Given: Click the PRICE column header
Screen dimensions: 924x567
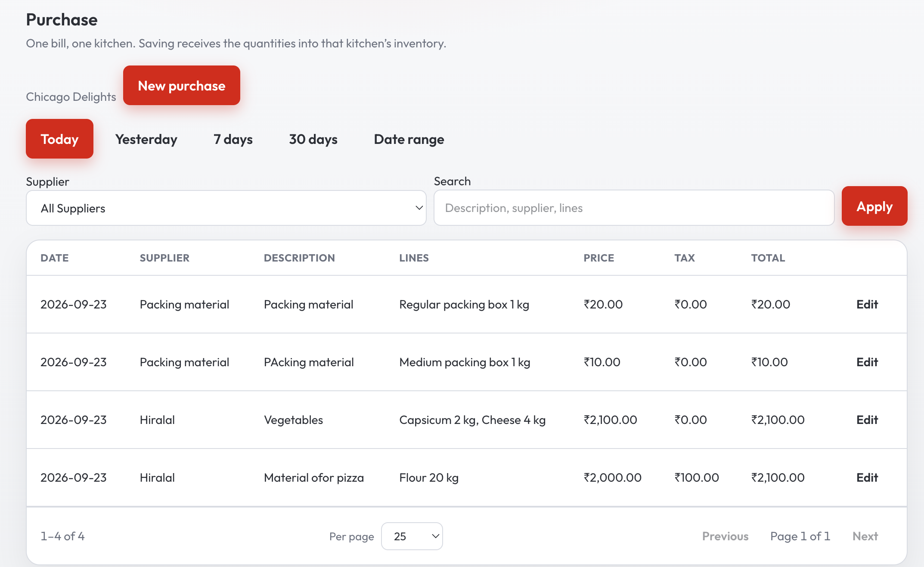Looking at the screenshot, I should [x=599, y=258].
